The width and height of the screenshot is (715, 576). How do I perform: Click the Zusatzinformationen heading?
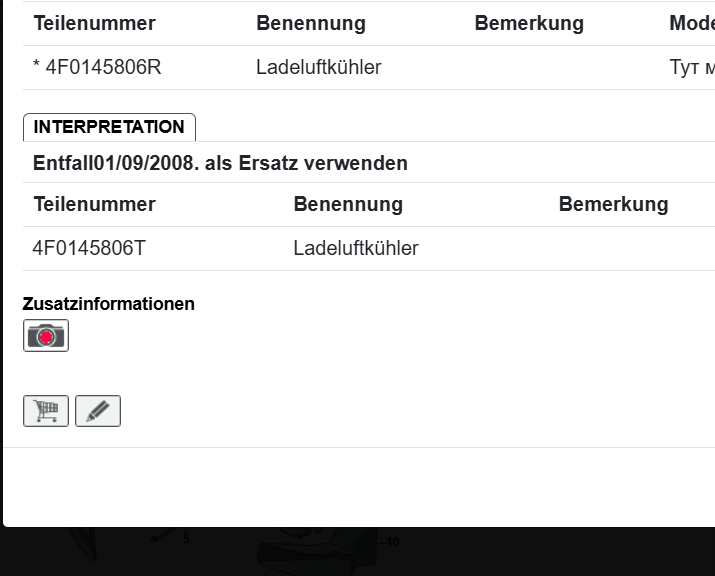point(109,304)
